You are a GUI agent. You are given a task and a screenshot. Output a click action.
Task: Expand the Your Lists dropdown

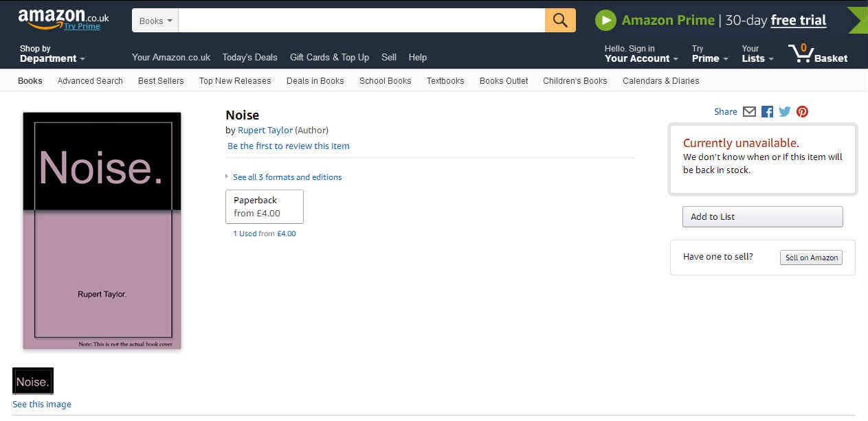tap(757, 54)
